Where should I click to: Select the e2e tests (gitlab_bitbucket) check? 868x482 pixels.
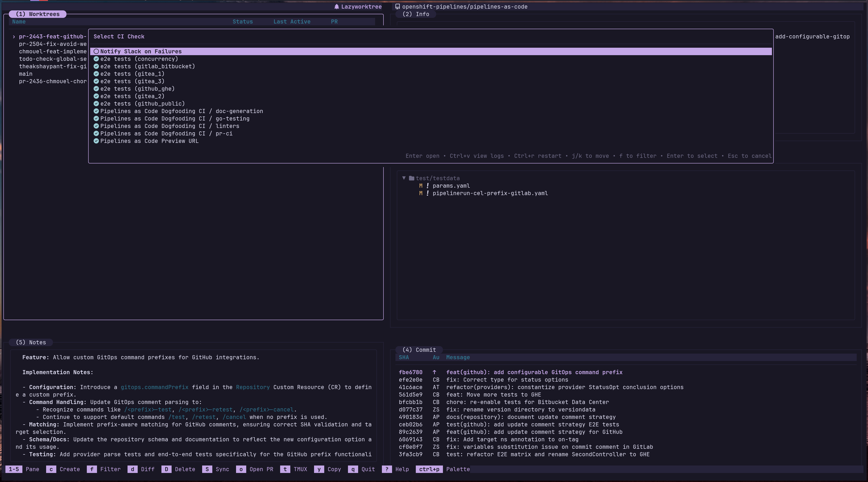pos(147,66)
